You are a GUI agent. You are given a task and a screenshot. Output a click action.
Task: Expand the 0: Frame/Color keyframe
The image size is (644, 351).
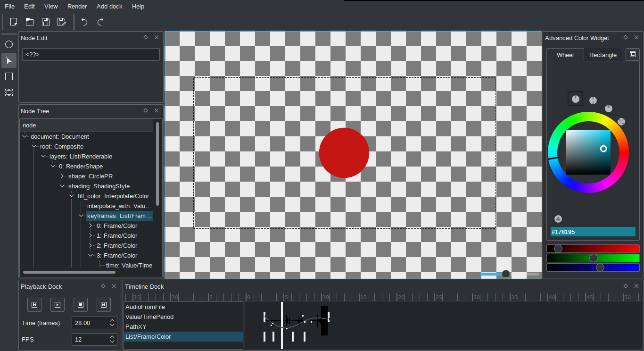[91, 226]
